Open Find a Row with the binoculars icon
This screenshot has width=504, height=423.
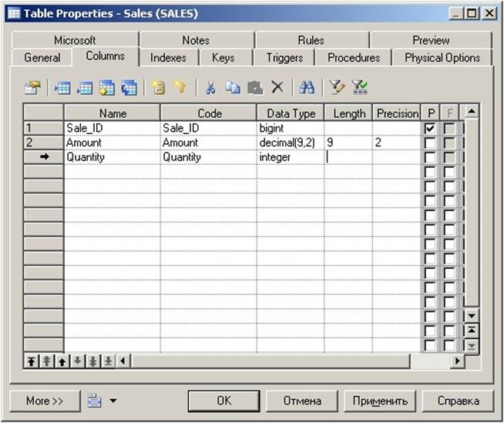coord(307,87)
